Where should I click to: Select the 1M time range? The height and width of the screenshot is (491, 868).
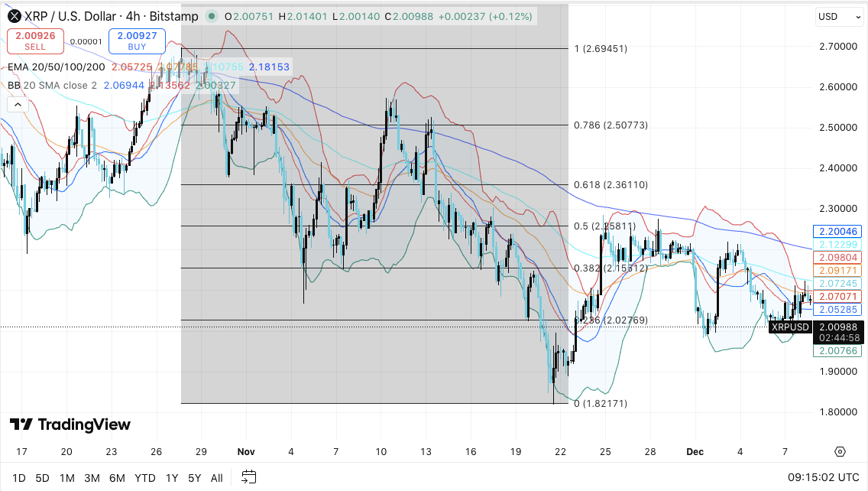point(67,478)
